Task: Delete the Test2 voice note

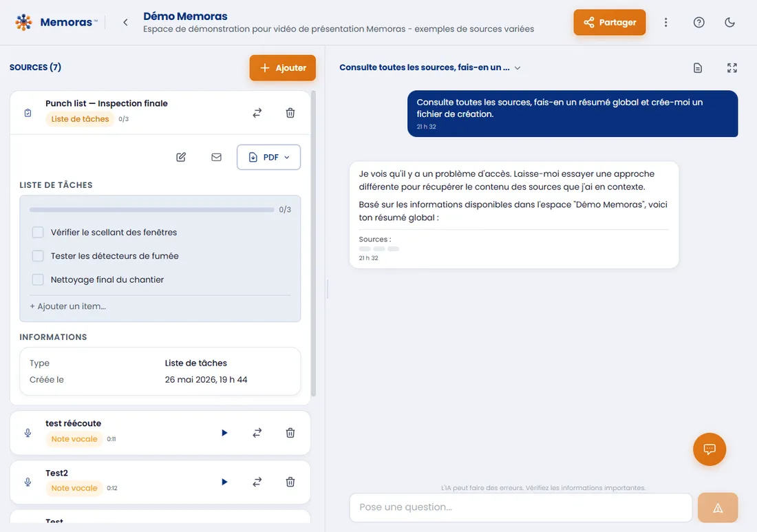Action: tap(290, 482)
